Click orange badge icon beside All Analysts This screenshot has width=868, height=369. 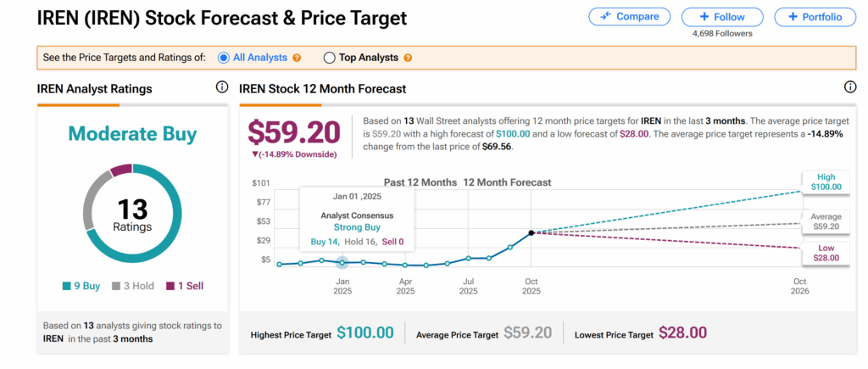[297, 58]
